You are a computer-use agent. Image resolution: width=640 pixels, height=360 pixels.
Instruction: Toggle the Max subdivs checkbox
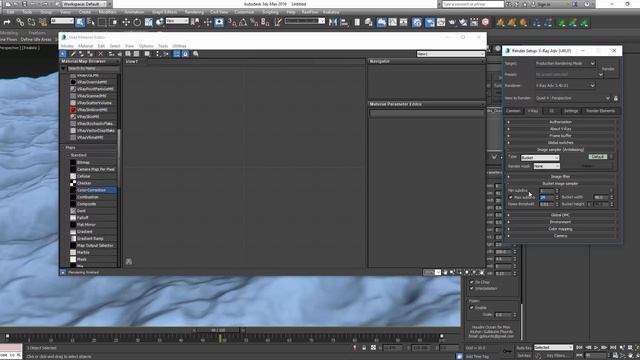(x=511, y=198)
